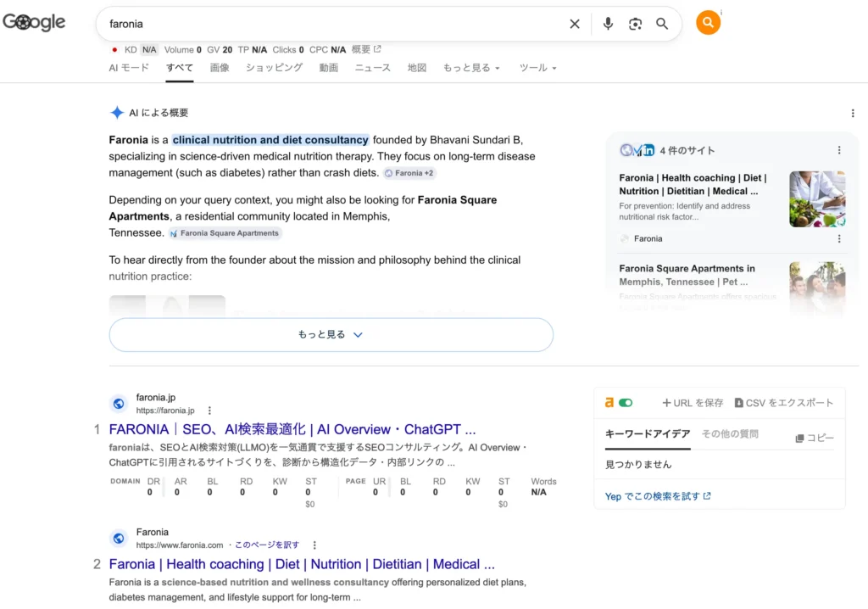Start voice search with microphone icon
Image resolution: width=868 pixels, height=609 pixels.
(608, 24)
